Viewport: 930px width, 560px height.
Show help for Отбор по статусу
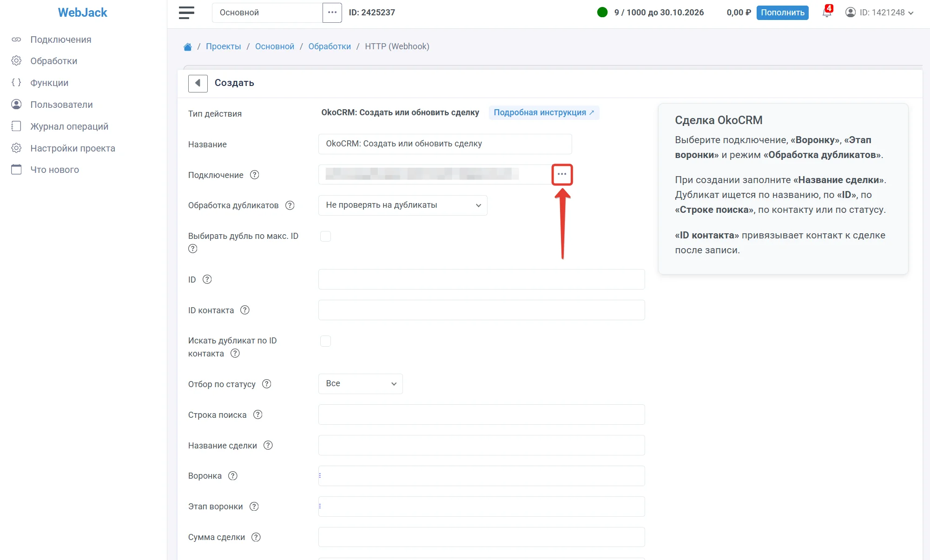[x=267, y=384]
